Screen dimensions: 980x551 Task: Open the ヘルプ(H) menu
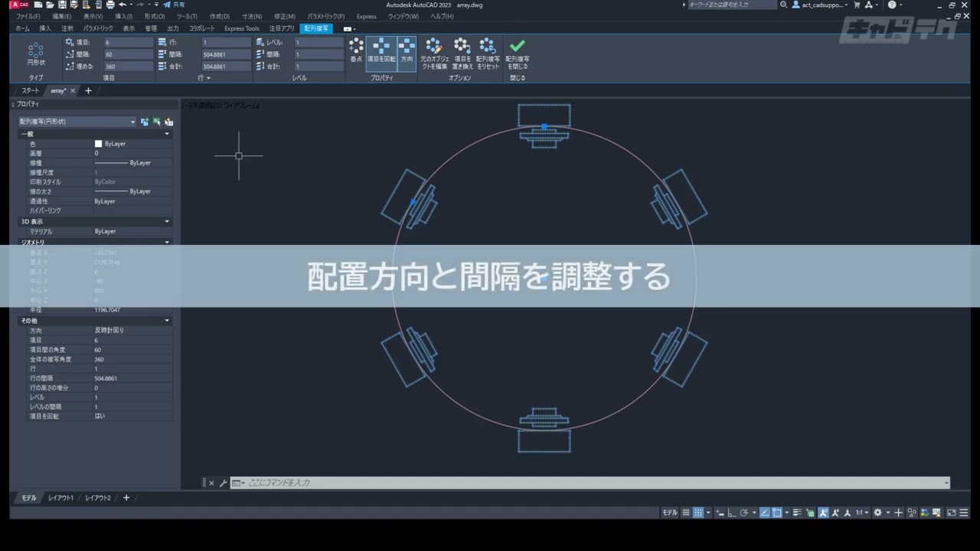coord(442,16)
